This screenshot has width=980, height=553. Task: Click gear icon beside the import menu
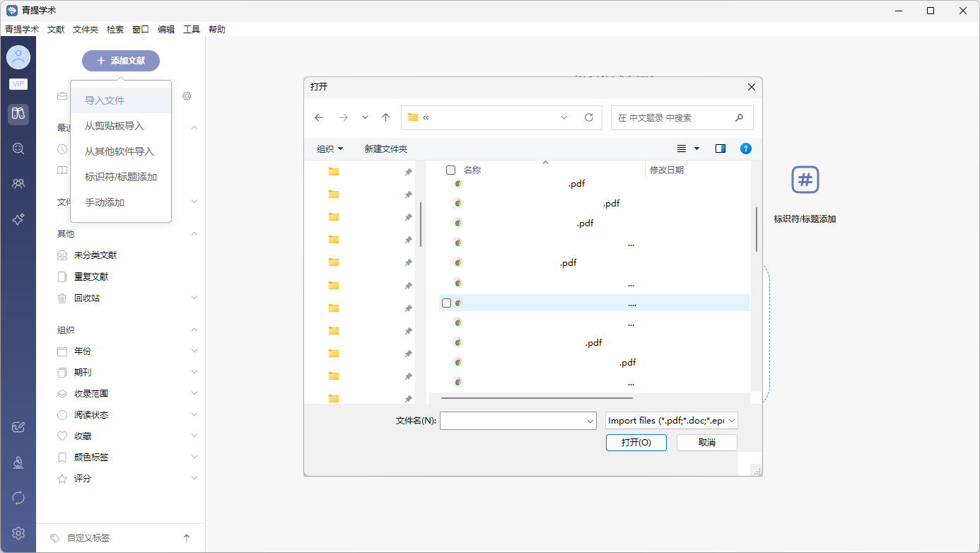(x=187, y=96)
